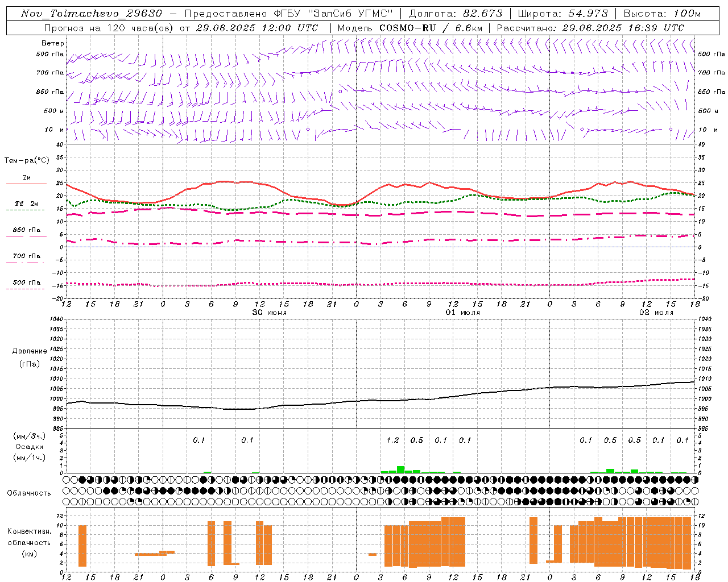
Task: Select the forecast start time 29.06.2025 12:00 UTC
Action: (x=257, y=28)
